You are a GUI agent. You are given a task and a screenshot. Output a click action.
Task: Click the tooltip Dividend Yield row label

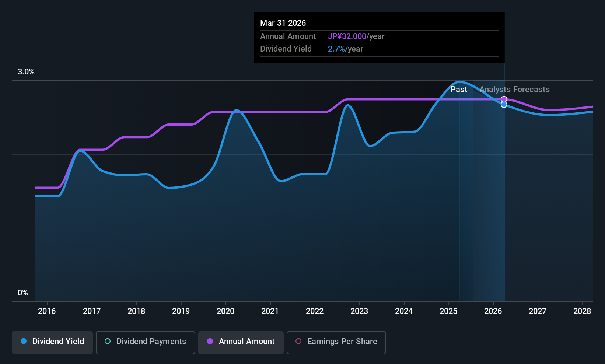click(286, 49)
